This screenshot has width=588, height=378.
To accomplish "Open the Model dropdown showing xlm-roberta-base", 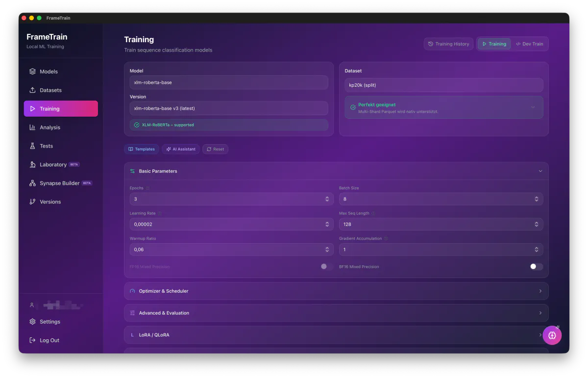I will [x=229, y=82].
